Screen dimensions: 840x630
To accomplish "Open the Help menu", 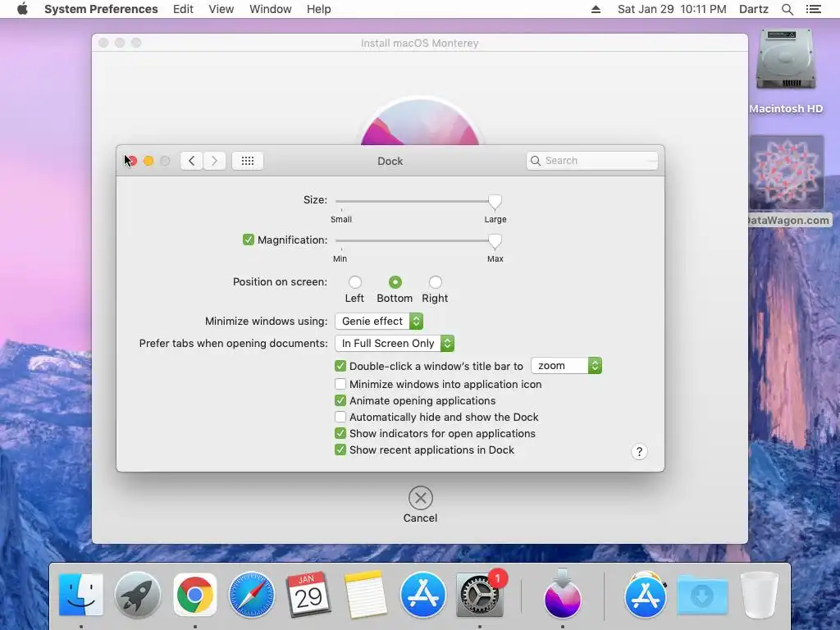I will (x=319, y=9).
